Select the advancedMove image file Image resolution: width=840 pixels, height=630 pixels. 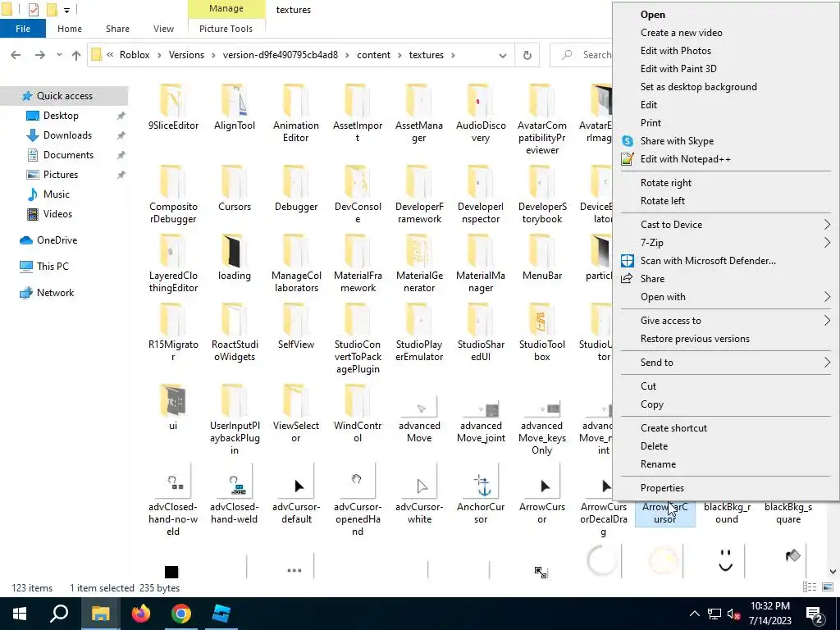pyautogui.click(x=419, y=419)
